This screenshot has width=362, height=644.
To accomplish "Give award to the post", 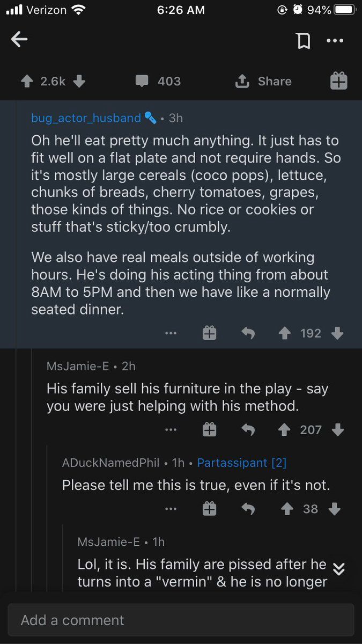I will (x=338, y=81).
